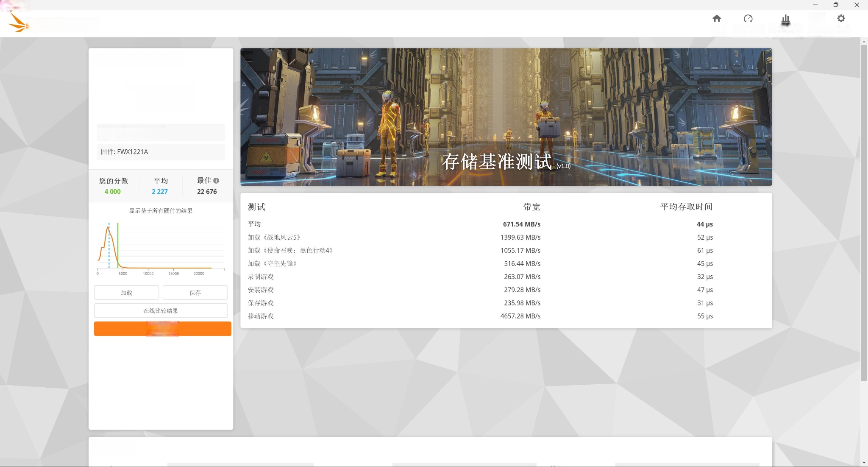Click the 61 μs access time
Image resolution: width=868 pixels, height=467 pixels.
pos(705,250)
